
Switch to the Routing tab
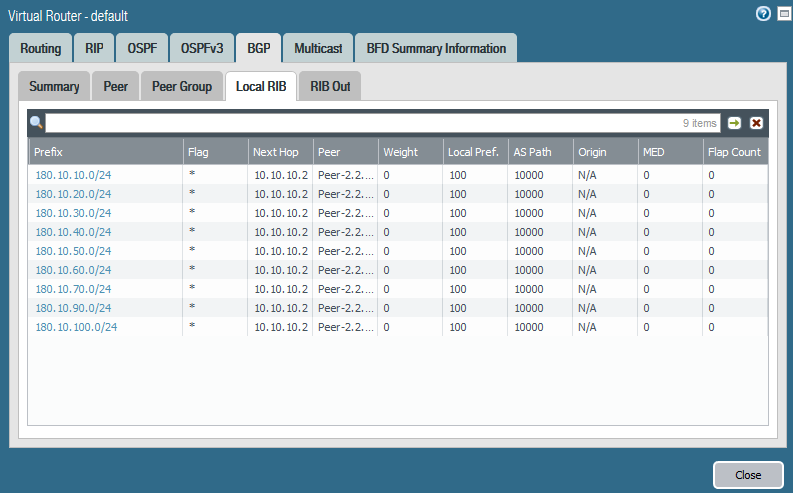coord(40,48)
